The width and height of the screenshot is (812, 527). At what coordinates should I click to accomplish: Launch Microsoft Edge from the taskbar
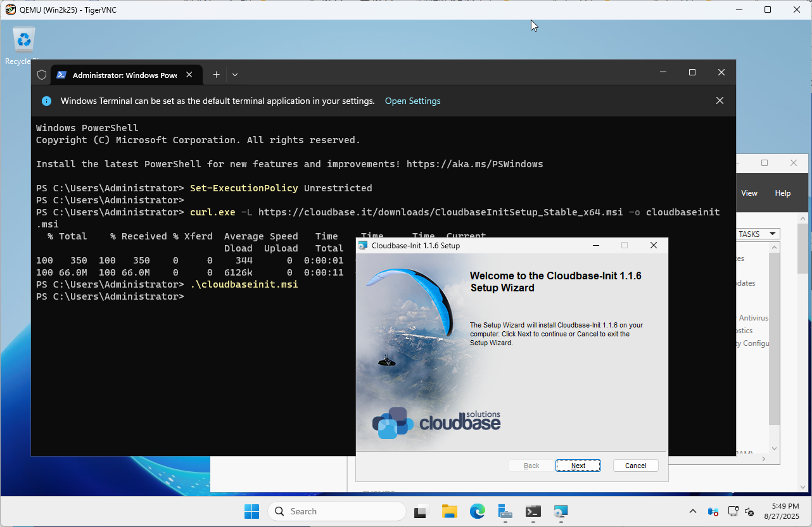(x=477, y=511)
